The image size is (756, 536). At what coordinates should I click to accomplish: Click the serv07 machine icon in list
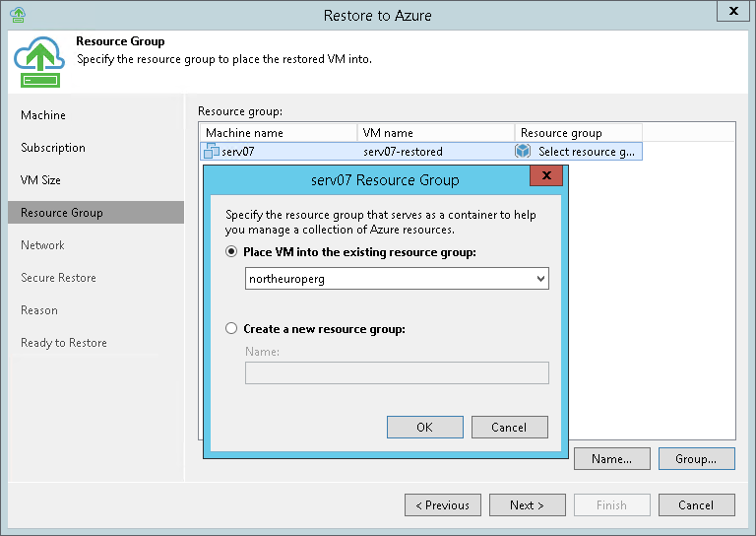click(x=211, y=152)
